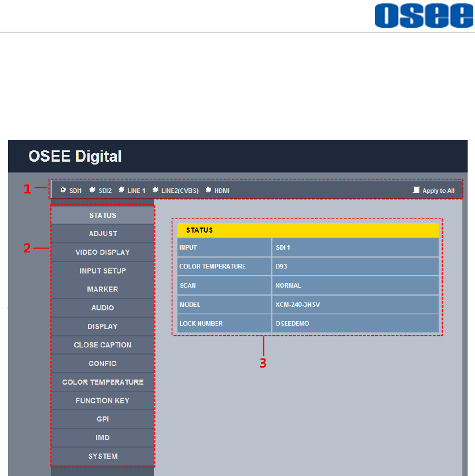This screenshot has height=476, width=475.
Task: Open the ADJUST menu
Action: tap(103, 234)
